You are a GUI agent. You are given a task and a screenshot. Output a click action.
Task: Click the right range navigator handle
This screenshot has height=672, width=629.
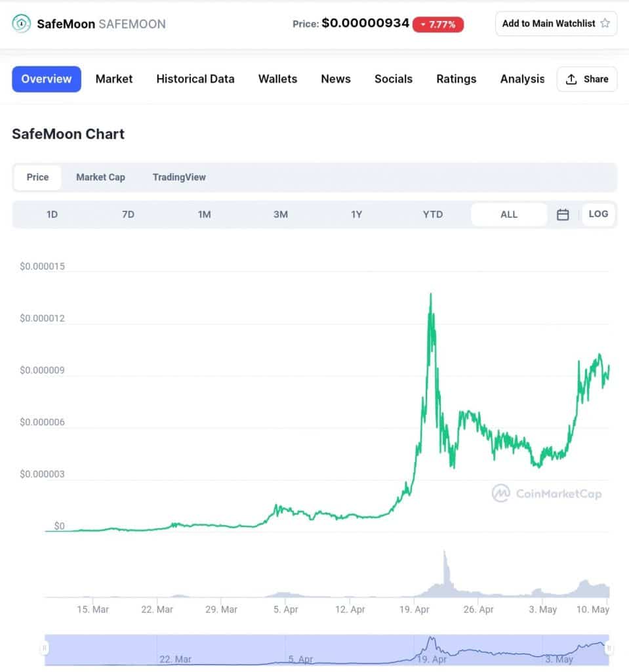click(x=609, y=648)
